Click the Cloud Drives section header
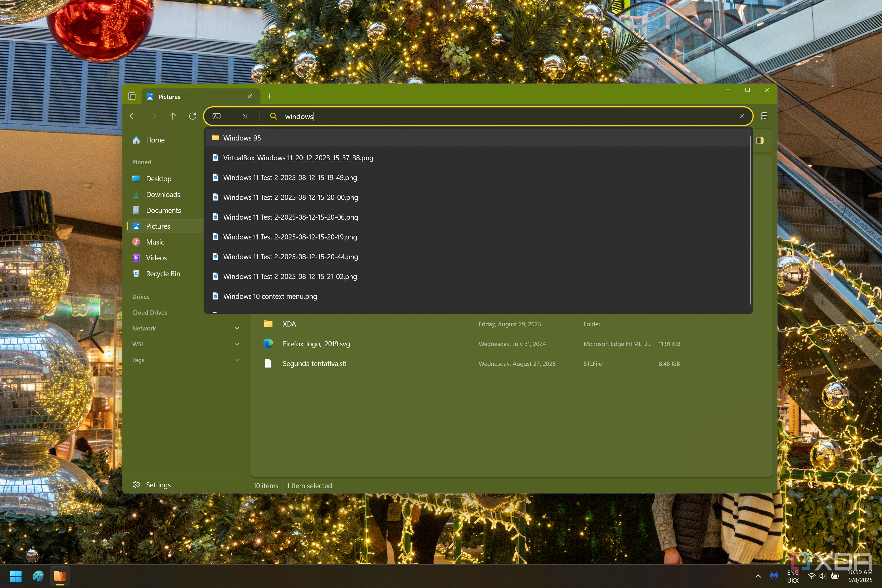 point(150,312)
